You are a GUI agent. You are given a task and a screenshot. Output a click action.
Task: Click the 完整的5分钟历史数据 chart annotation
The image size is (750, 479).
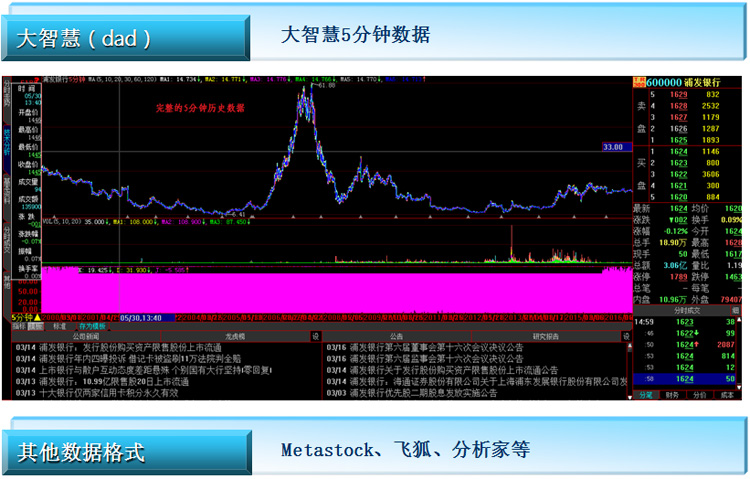point(200,108)
